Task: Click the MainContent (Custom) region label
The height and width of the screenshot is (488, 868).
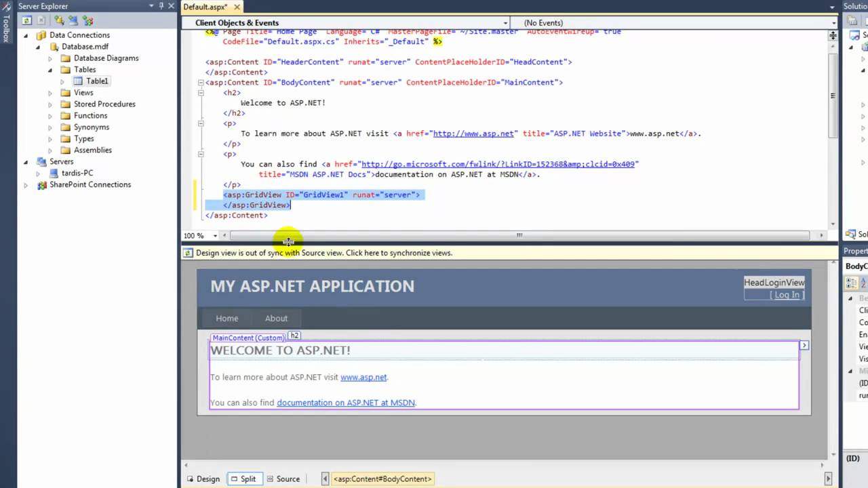Action: coord(248,338)
